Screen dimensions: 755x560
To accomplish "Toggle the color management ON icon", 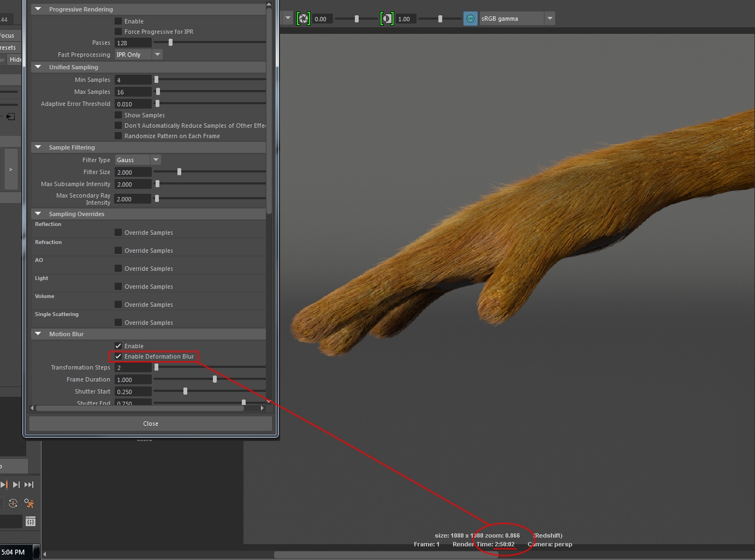I will click(x=470, y=19).
